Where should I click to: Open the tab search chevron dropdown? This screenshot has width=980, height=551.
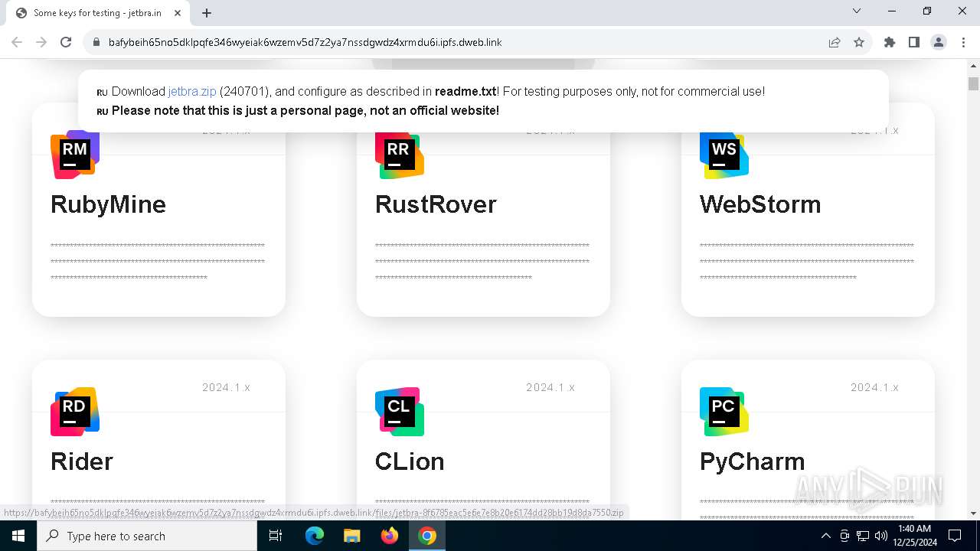(857, 11)
